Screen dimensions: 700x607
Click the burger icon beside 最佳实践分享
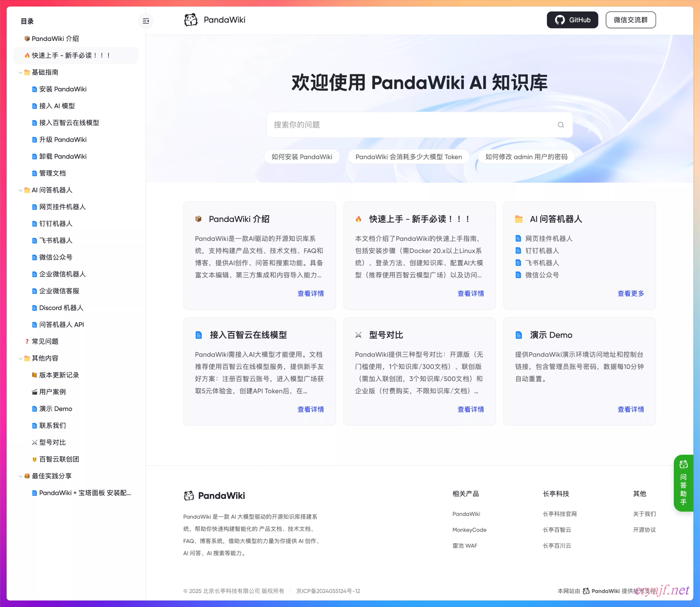pos(27,476)
